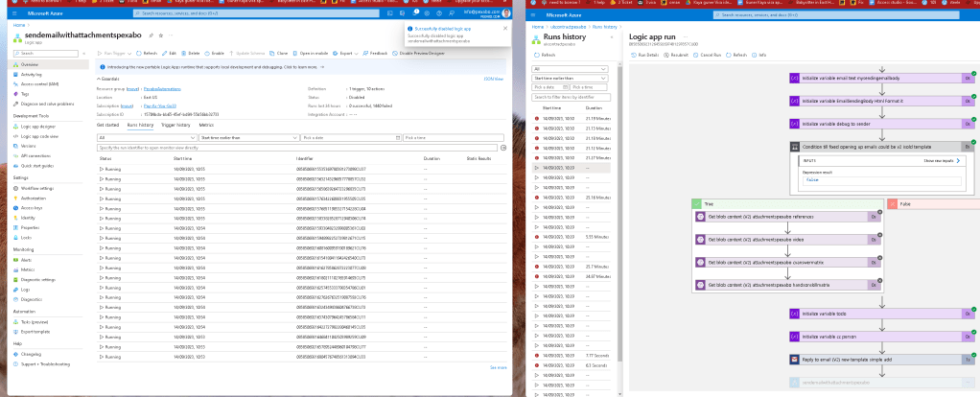The width and height of the screenshot is (980, 397).
Task: Click Pick a date field, left window
Action: point(351,137)
